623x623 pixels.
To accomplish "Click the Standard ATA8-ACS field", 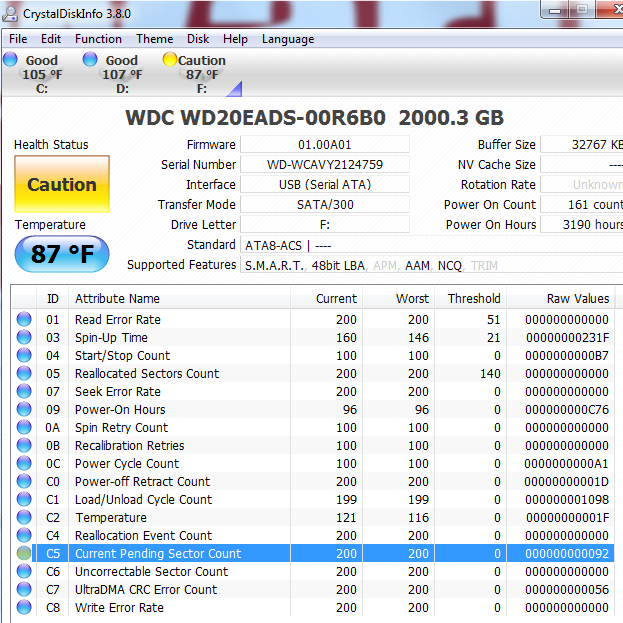I will point(431,245).
